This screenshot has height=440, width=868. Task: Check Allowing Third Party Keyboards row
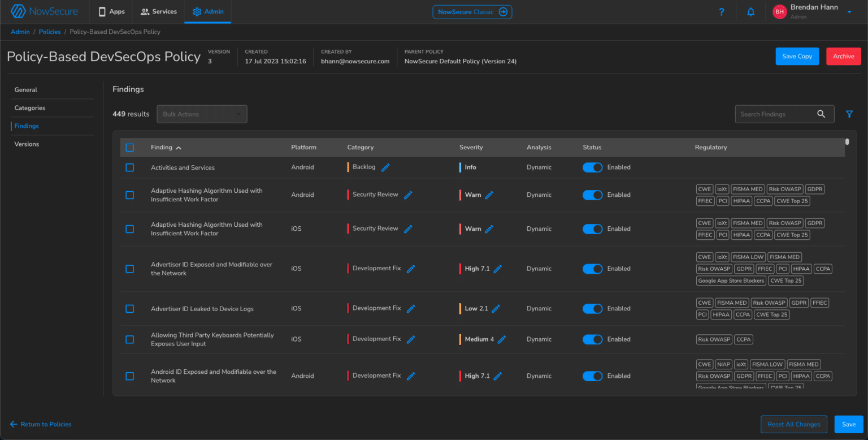[x=129, y=339]
